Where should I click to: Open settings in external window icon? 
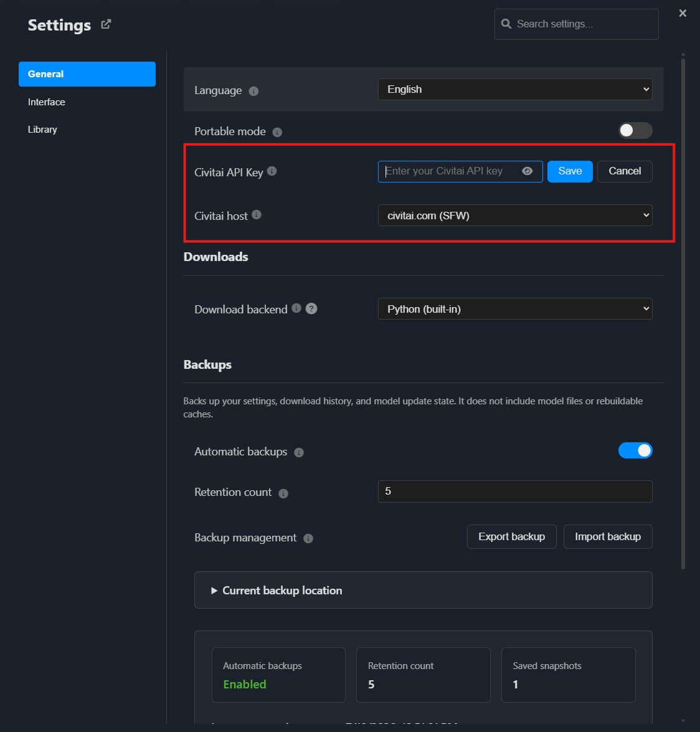click(106, 24)
